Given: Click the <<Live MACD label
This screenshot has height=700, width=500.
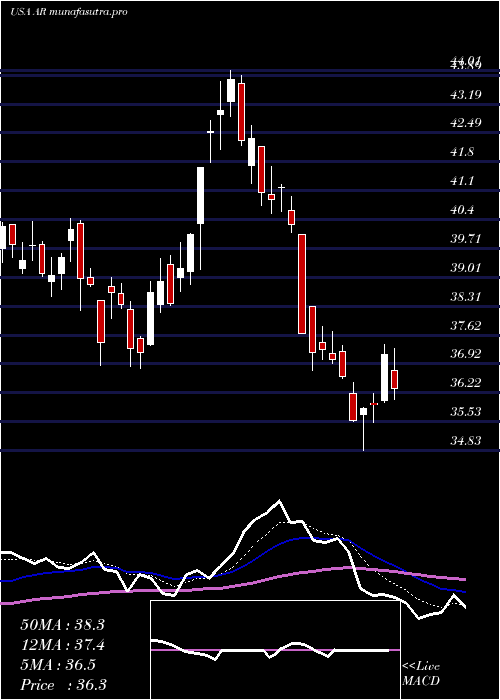Looking at the screenshot, I should 421,674.
